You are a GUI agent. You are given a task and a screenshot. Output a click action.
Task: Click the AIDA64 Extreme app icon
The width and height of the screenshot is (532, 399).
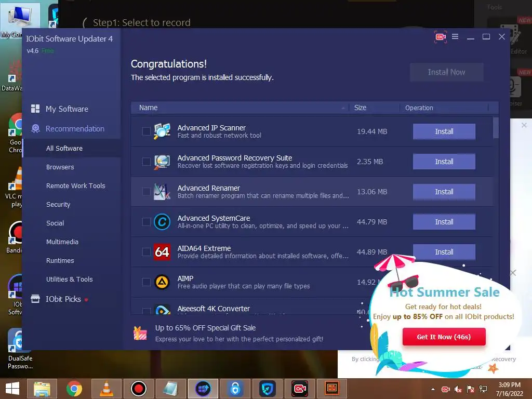point(162,252)
